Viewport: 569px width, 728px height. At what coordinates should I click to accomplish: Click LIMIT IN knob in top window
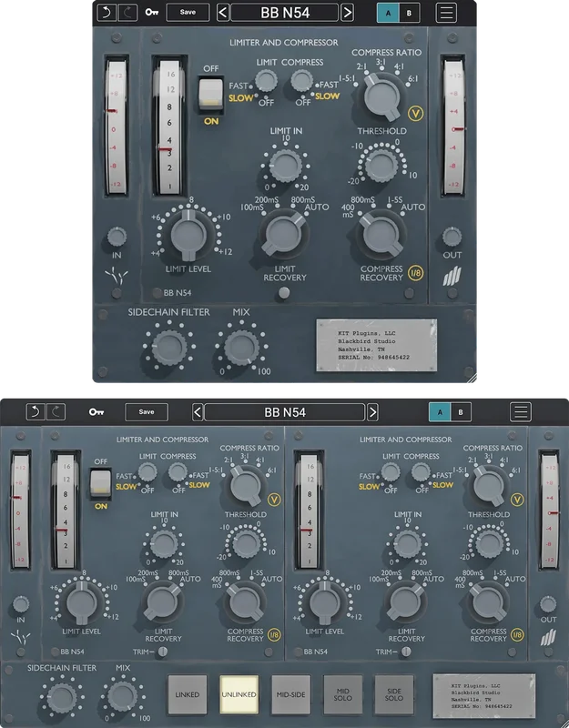pyautogui.click(x=285, y=166)
